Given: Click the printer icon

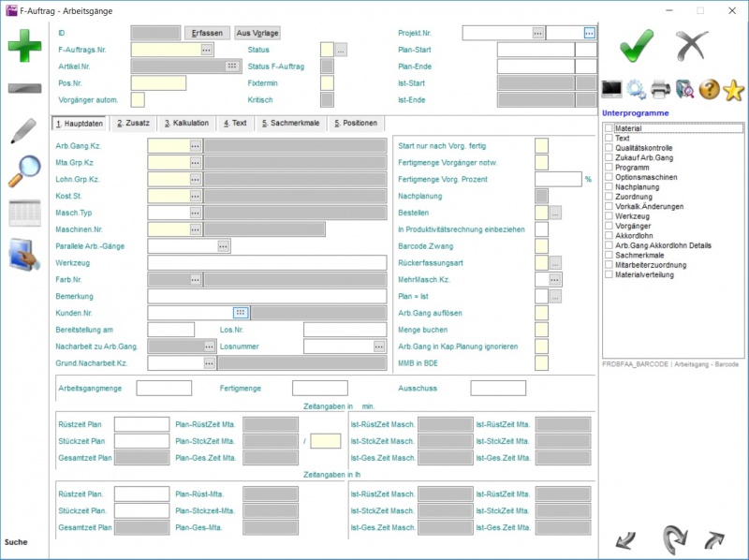Looking at the screenshot, I should pos(660,89).
